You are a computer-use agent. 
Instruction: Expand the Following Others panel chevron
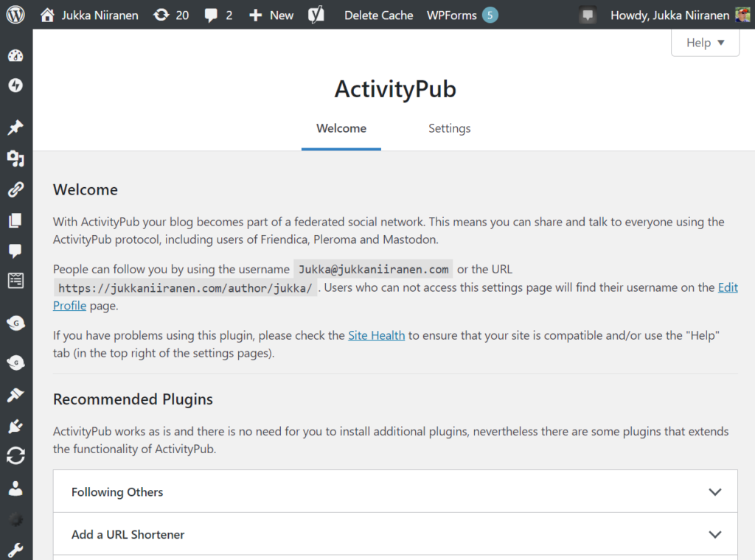coord(715,492)
